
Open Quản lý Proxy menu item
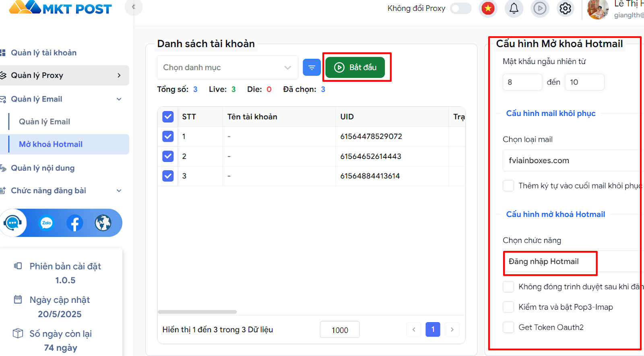pyautogui.click(x=64, y=75)
